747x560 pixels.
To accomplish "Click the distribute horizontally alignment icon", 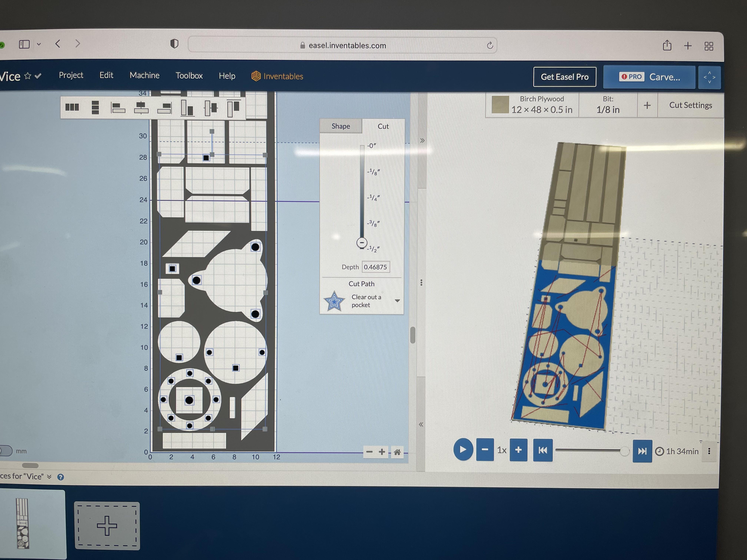I will click(x=72, y=107).
